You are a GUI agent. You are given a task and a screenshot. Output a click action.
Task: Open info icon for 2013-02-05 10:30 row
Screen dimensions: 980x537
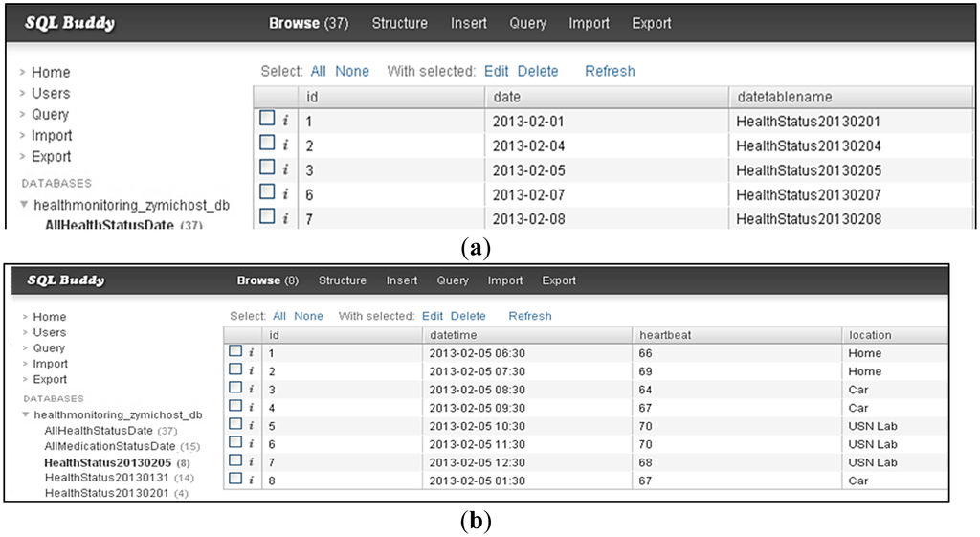coord(252,425)
